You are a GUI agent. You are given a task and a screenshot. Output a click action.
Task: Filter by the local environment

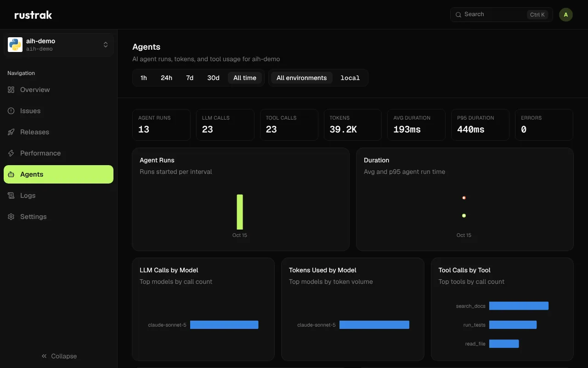[x=350, y=78]
